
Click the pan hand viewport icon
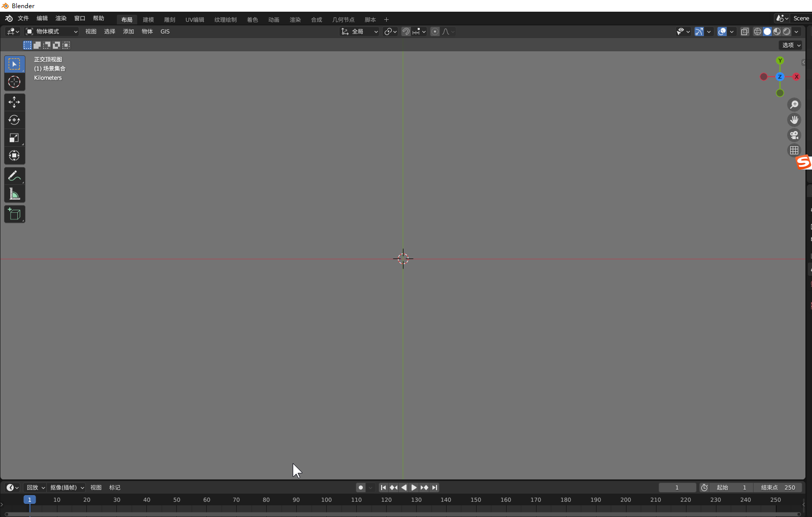(x=794, y=120)
